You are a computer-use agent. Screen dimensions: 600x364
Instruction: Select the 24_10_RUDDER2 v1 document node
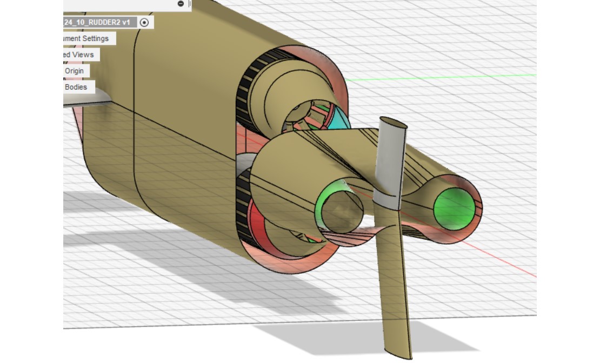pos(99,22)
